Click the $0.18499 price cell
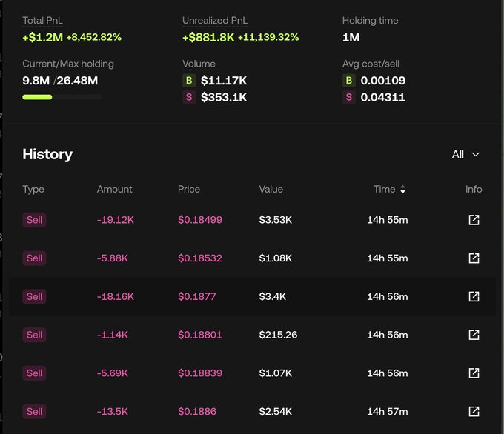The width and height of the screenshot is (504, 434). coord(200,220)
